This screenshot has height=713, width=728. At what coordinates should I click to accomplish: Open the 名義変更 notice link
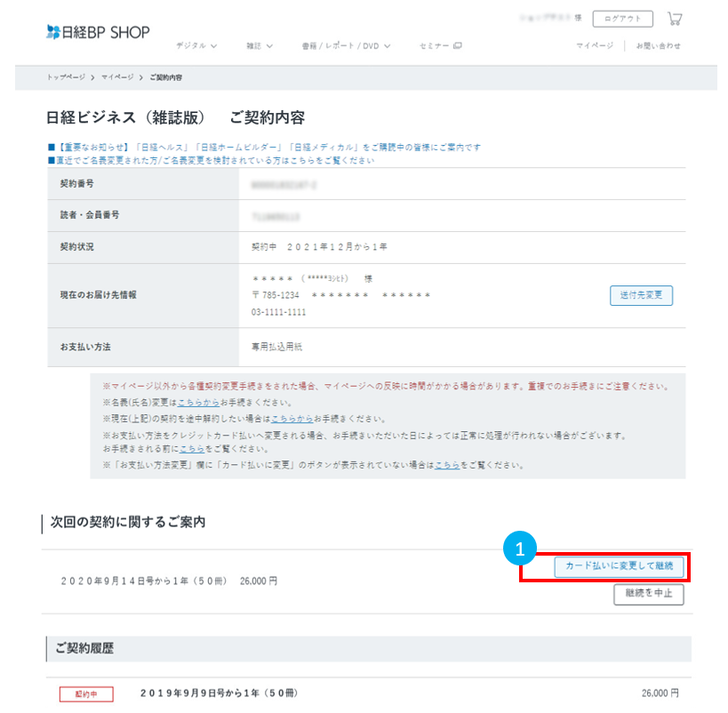(212, 160)
